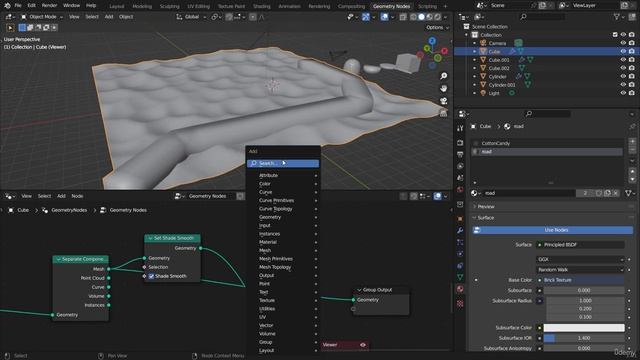The height and width of the screenshot is (360, 640).
Task: Click the Subsurface value slider 0.000
Action: (x=584, y=290)
